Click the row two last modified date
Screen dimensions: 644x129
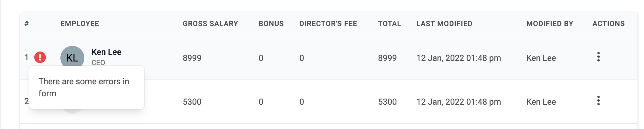(x=459, y=102)
